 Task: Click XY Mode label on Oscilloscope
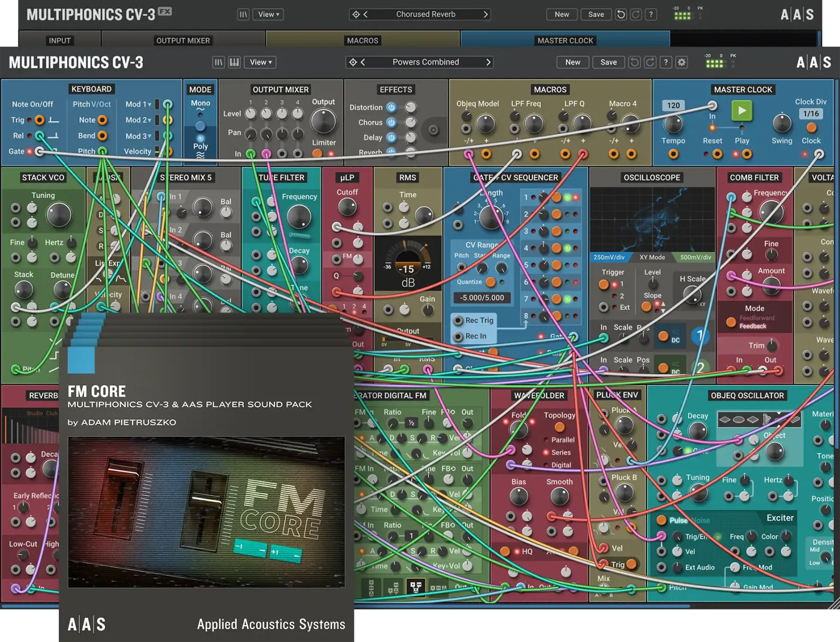pyautogui.click(x=652, y=257)
